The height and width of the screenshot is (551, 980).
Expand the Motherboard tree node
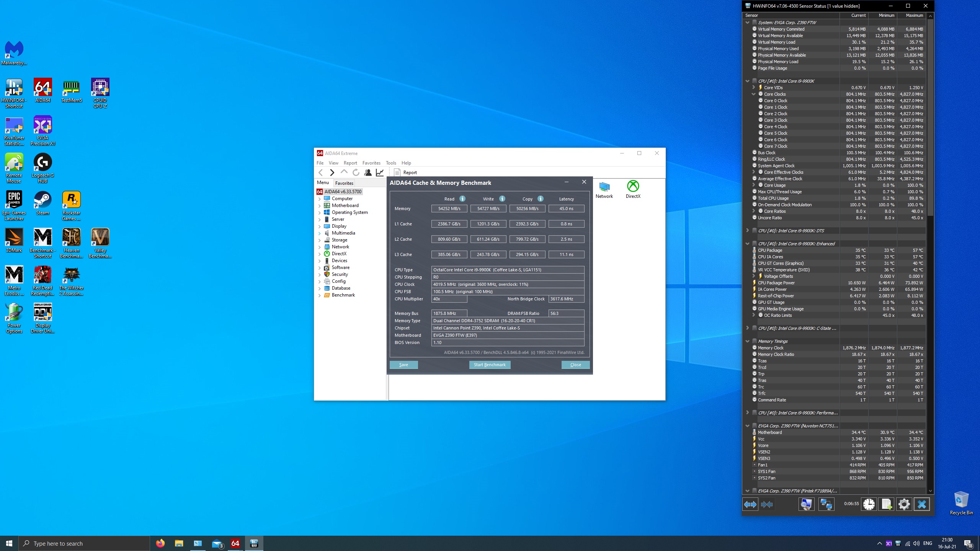[x=319, y=205]
